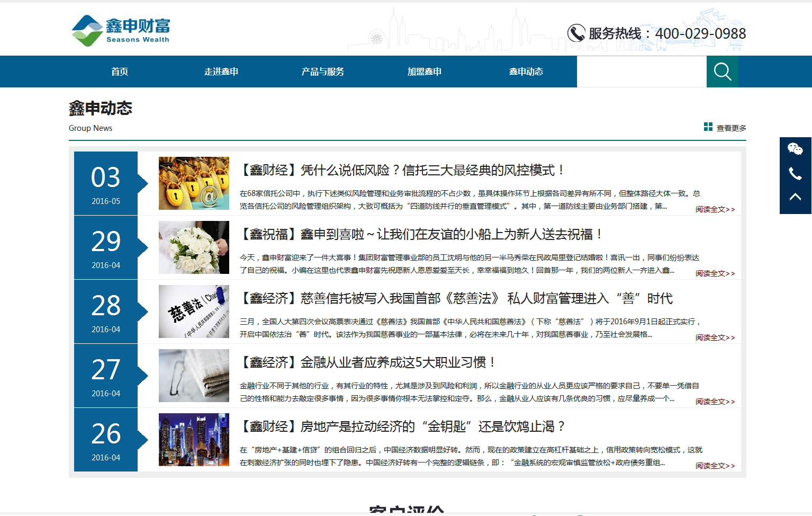The width and height of the screenshot is (812, 516).
Task: Click the 26 date block for 2016-04
Action: coord(106,440)
